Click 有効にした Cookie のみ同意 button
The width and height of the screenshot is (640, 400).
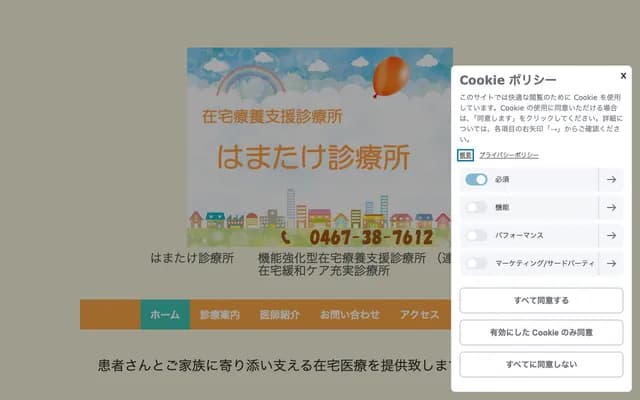click(x=541, y=332)
